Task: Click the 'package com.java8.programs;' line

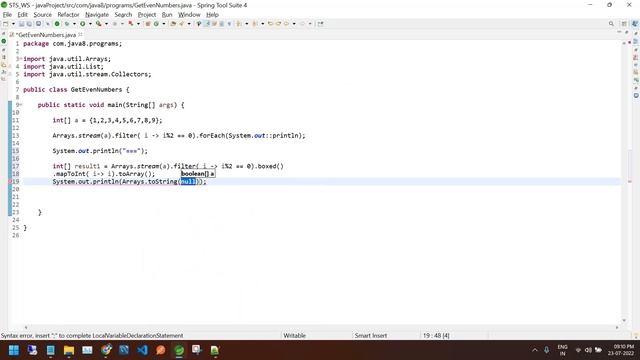Action: (72, 44)
